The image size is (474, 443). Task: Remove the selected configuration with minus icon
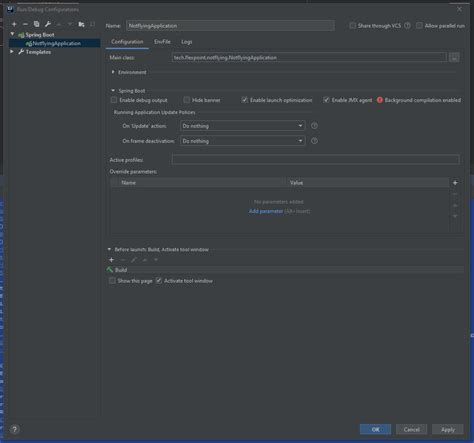25,24
